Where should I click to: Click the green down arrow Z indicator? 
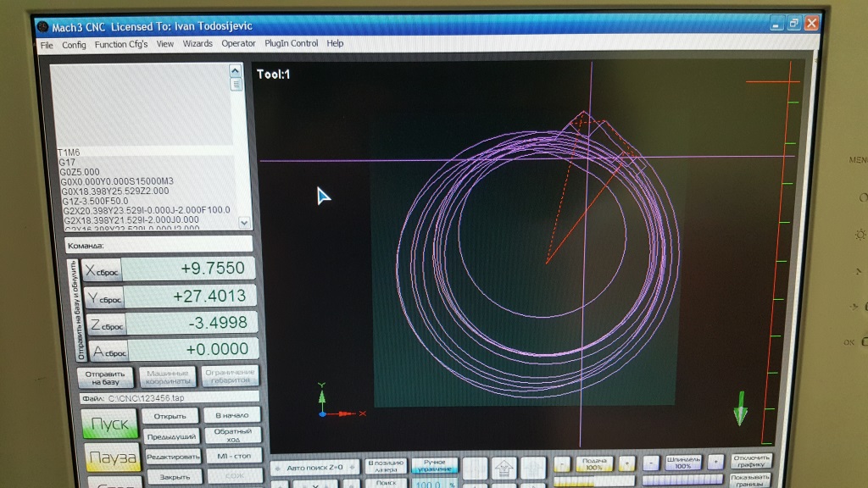[740, 408]
